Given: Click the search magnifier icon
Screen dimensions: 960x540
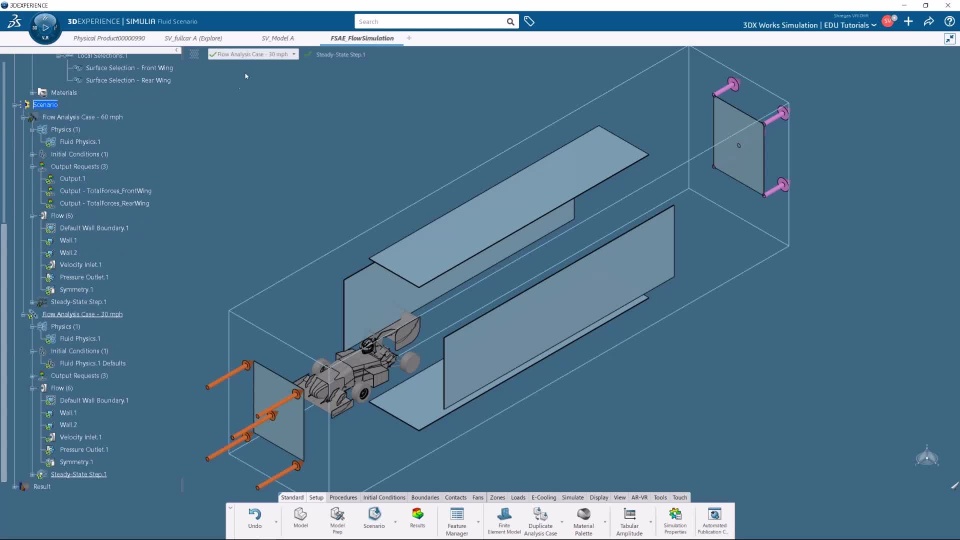Looking at the screenshot, I should click(510, 21).
